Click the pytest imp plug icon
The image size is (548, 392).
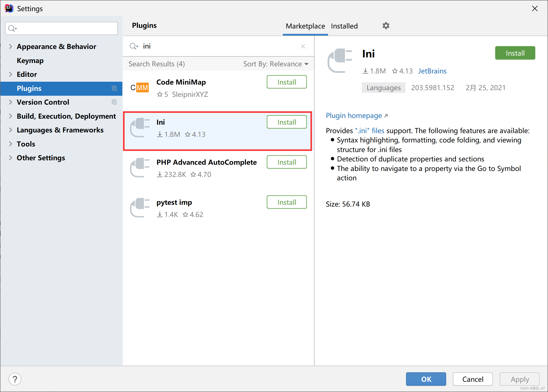coord(140,208)
